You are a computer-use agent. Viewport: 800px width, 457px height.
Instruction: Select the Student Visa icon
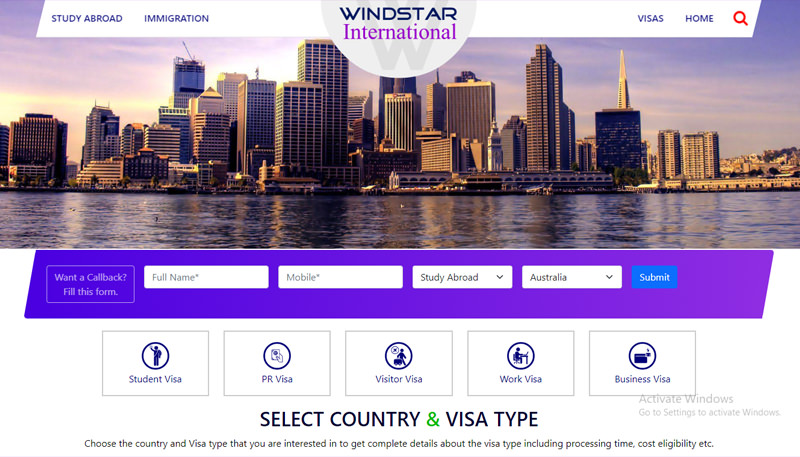[x=155, y=356]
